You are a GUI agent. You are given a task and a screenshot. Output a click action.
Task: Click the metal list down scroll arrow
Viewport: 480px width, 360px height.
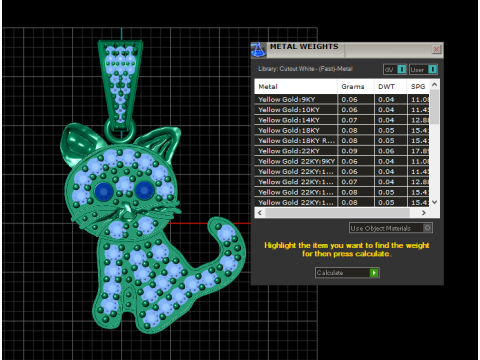click(434, 202)
